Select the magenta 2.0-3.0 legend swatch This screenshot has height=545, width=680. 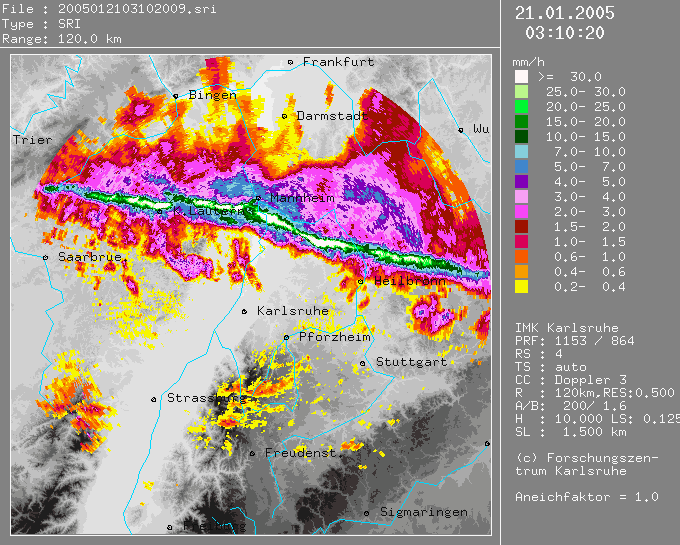[x=521, y=211]
